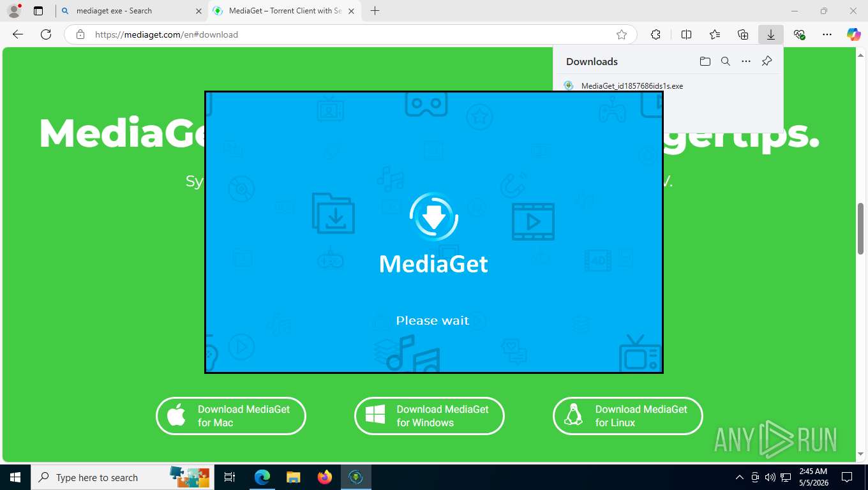The height and width of the screenshot is (490, 868).
Task: Open network status tray icon
Action: pos(786,477)
